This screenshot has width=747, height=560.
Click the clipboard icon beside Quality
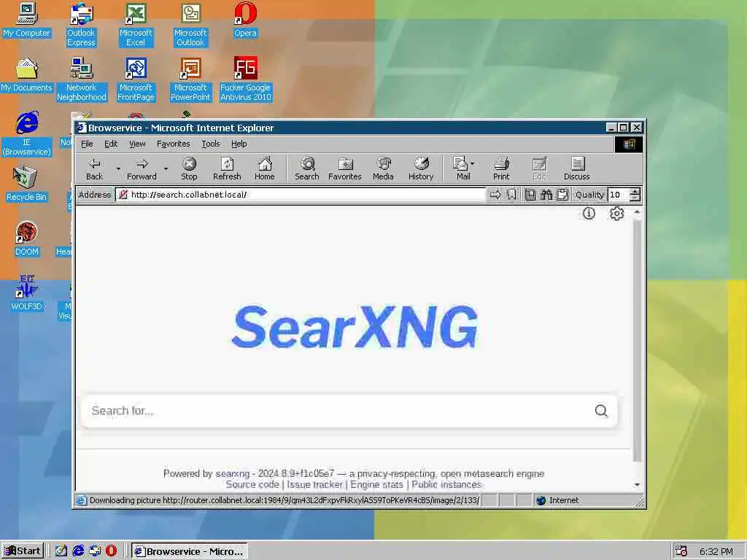tap(562, 194)
